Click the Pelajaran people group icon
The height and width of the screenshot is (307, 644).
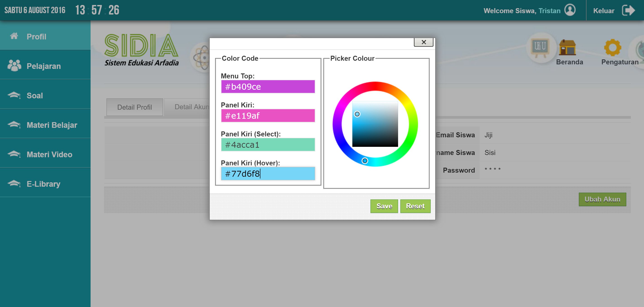[x=14, y=65]
